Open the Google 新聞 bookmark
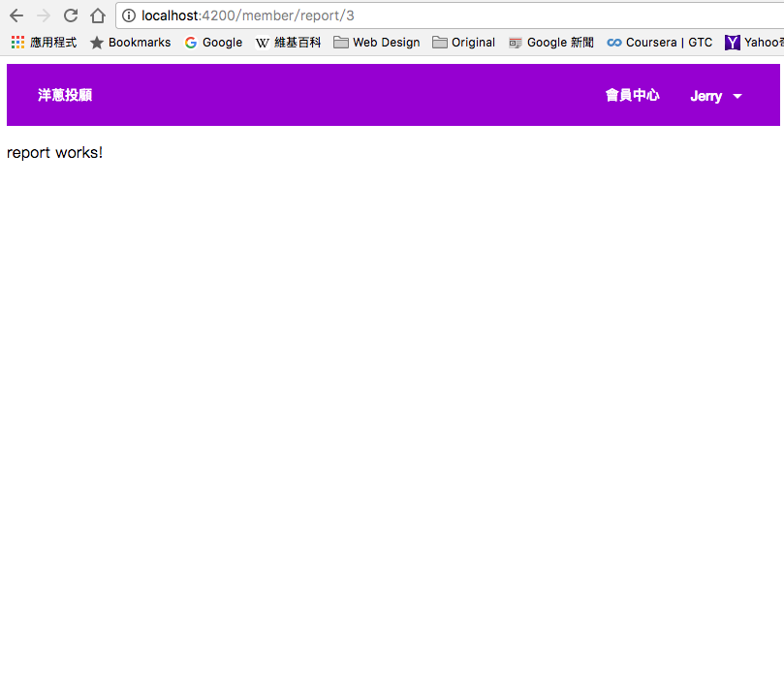Screen dimensions: 784x676 click(x=551, y=43)
